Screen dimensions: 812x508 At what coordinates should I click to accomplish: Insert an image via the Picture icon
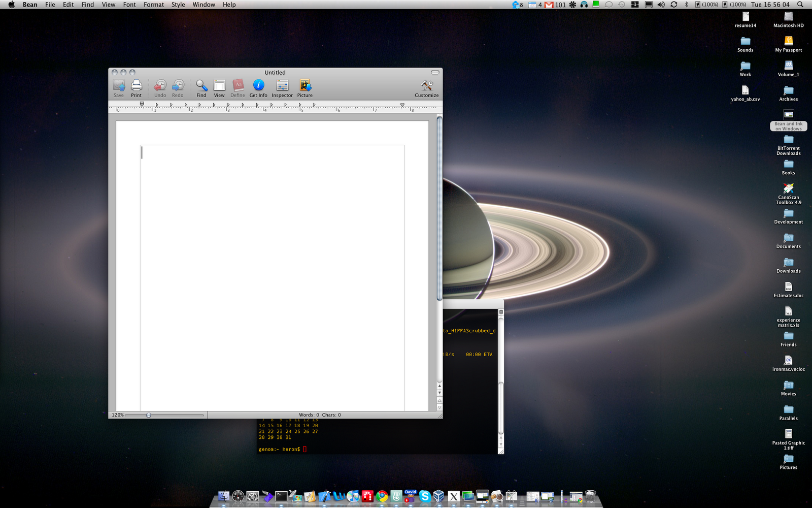tap(304, 86)
